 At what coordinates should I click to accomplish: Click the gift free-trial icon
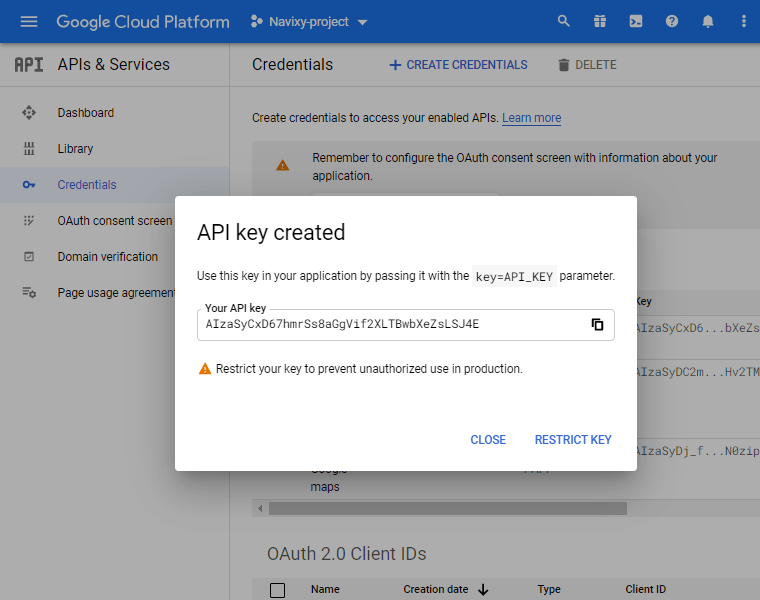pyautogui.click(x=600, y=21)
